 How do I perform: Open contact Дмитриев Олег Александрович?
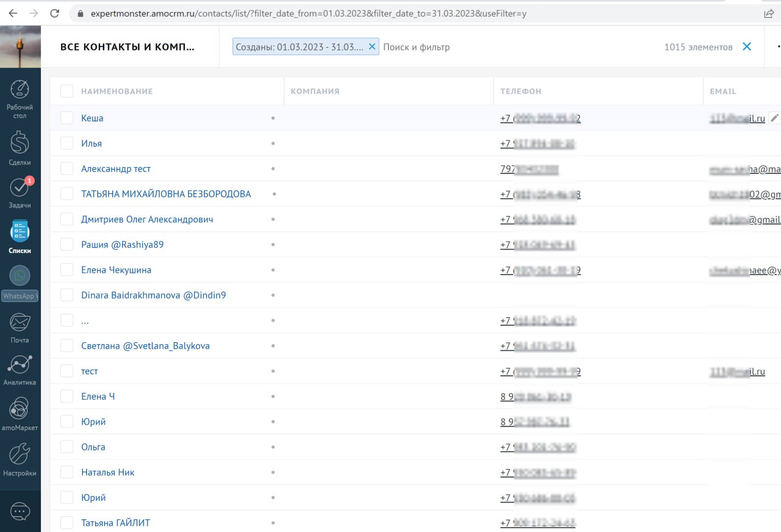coord(147,219)
